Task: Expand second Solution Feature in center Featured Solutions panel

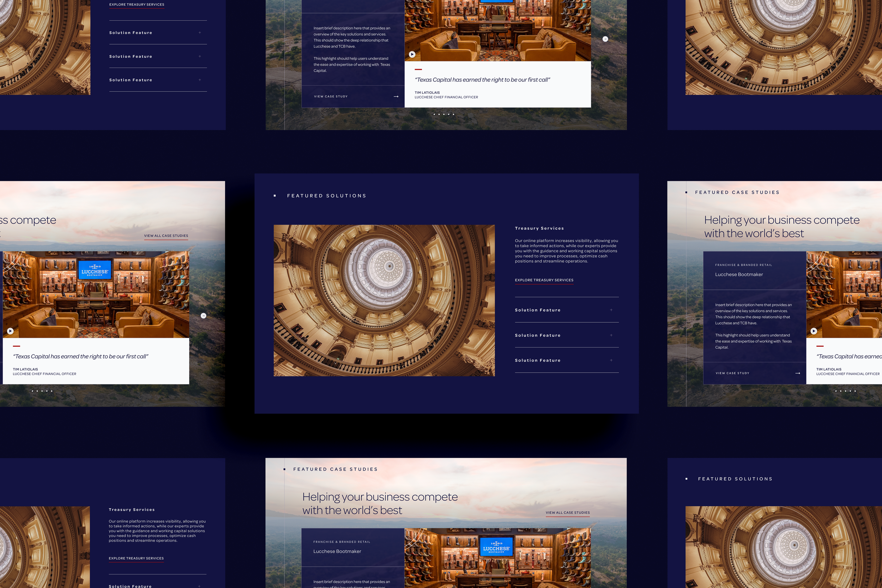Action: click(611, 335)
